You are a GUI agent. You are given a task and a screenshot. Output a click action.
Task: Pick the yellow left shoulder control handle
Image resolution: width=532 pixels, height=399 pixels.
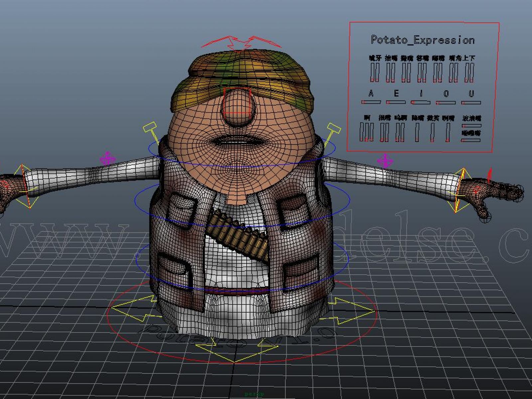coord(150,127)
